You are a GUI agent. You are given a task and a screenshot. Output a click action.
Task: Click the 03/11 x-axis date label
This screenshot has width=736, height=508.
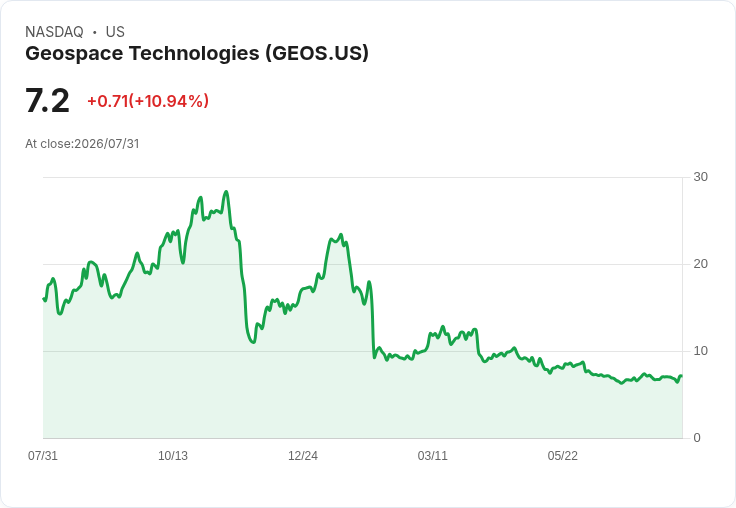click(433, 455)
